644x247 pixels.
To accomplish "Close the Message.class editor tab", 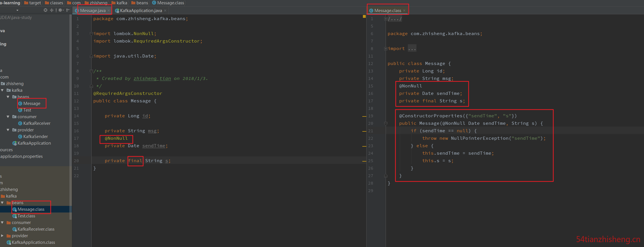I will click(x=404, y=11).
